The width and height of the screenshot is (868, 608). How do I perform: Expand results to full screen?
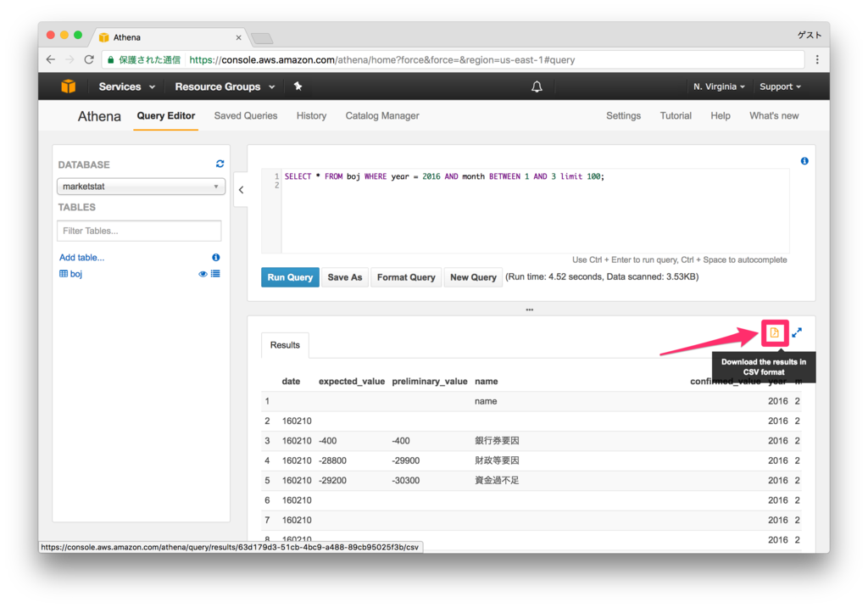[x=797, y=332]
